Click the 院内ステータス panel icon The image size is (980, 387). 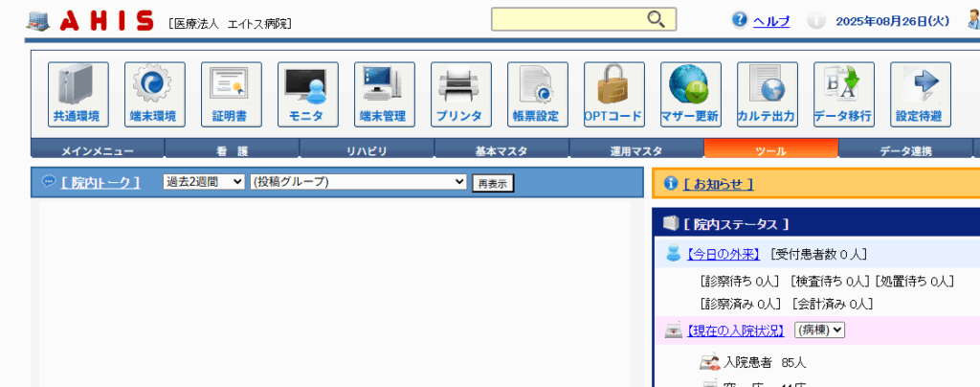670,222
